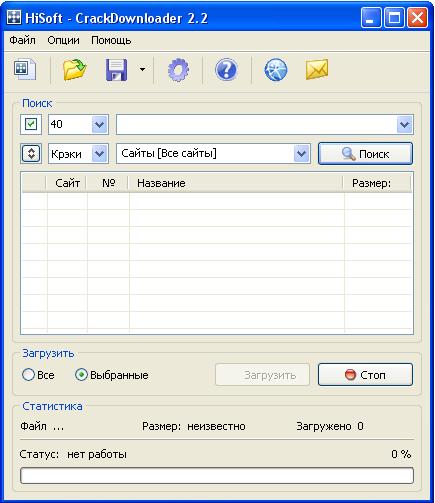Screen dimensions: 435x503
Task: Click the Стоп button
Action: coord(365,375)
